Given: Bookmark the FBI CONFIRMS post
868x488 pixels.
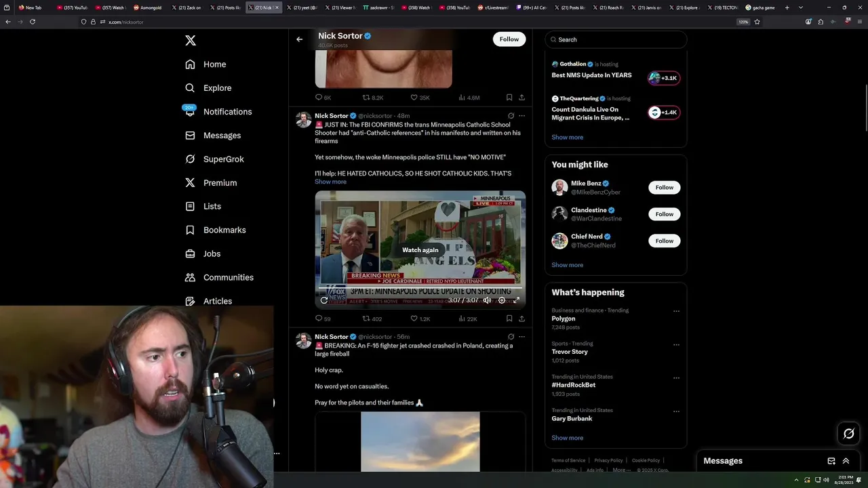Looking at the screenshot, I should (x=509, y=319).
